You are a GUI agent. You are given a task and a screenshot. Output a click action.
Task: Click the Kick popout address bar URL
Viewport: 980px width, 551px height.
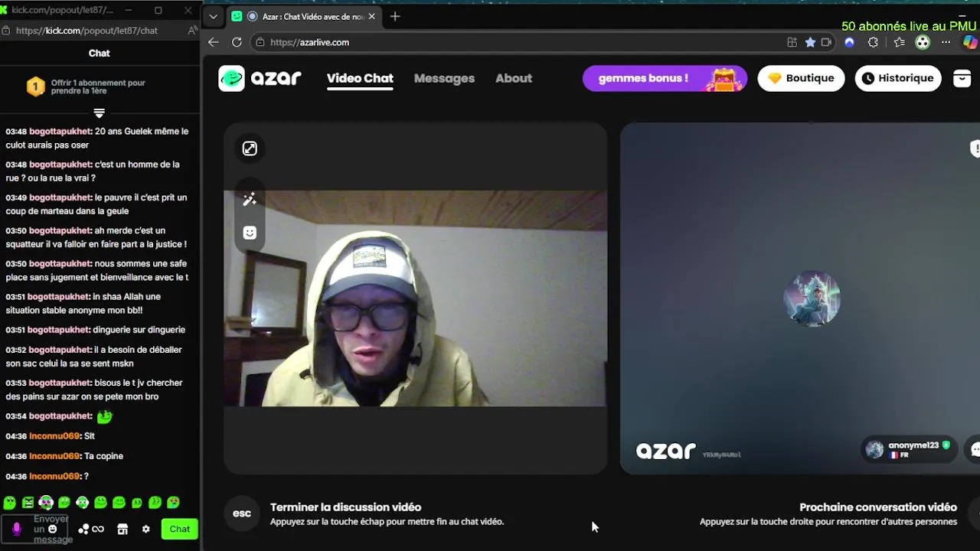pos(87,31)
